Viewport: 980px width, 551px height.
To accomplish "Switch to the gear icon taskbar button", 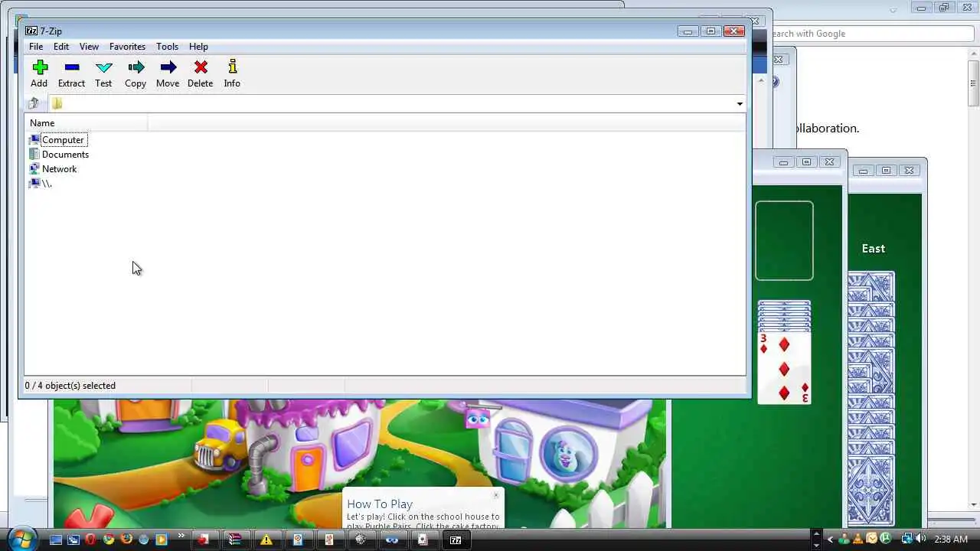I will click(x=360, y=540).
